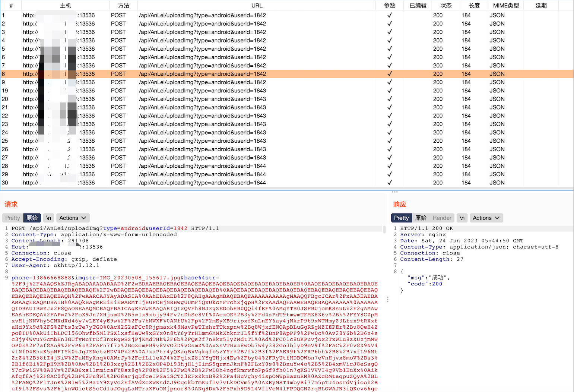This screenshot has width=574, height=392.
Task: Click the Content-Length: 27 response header
Action: 432,259
